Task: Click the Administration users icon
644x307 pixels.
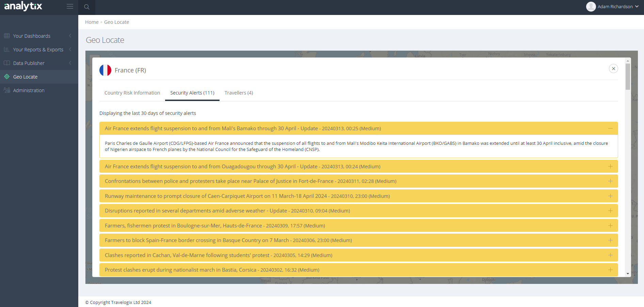Action: pos(7,90)
